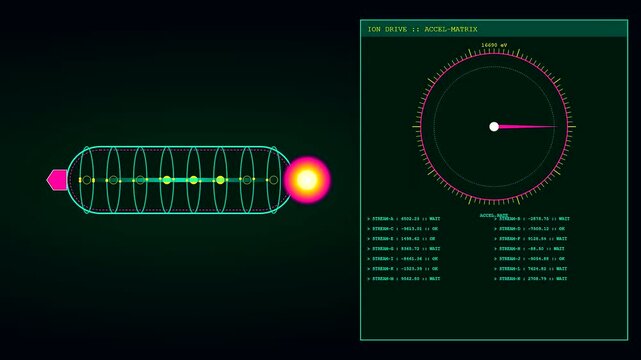Click the middle lit yellow node on the beam
The width and height of the screenshot is (641, 360).
[x=194, y=180]
